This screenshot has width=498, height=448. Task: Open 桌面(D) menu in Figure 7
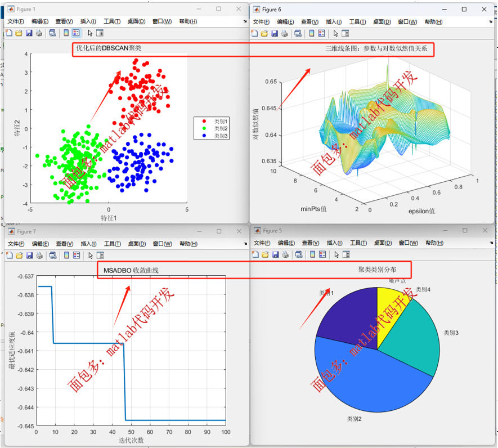[x=137, y=244]
